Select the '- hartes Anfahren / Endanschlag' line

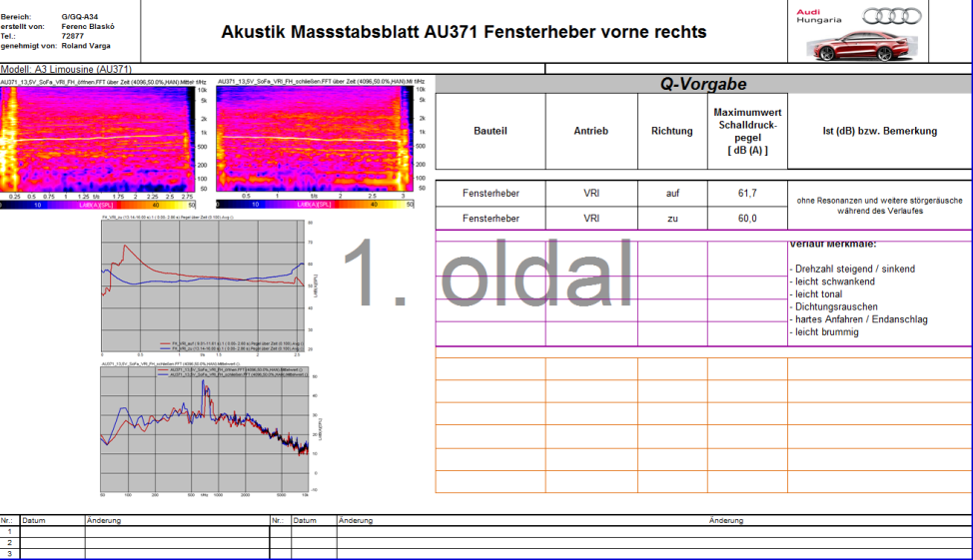858,319
